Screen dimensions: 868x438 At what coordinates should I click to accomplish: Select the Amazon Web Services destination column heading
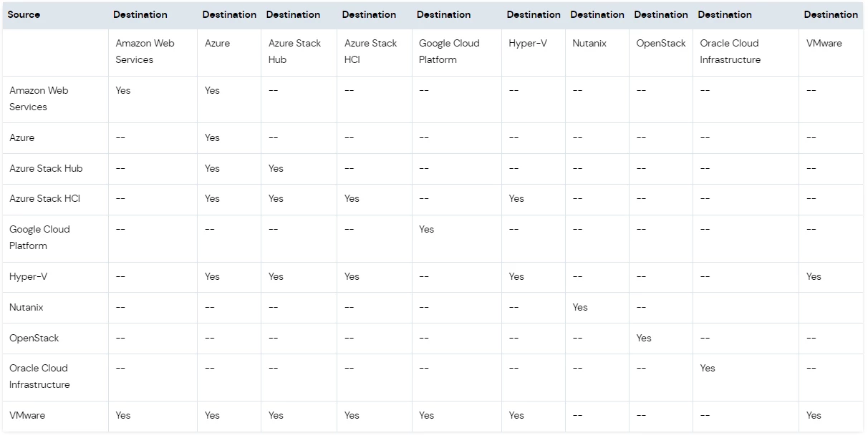[145, 52]
